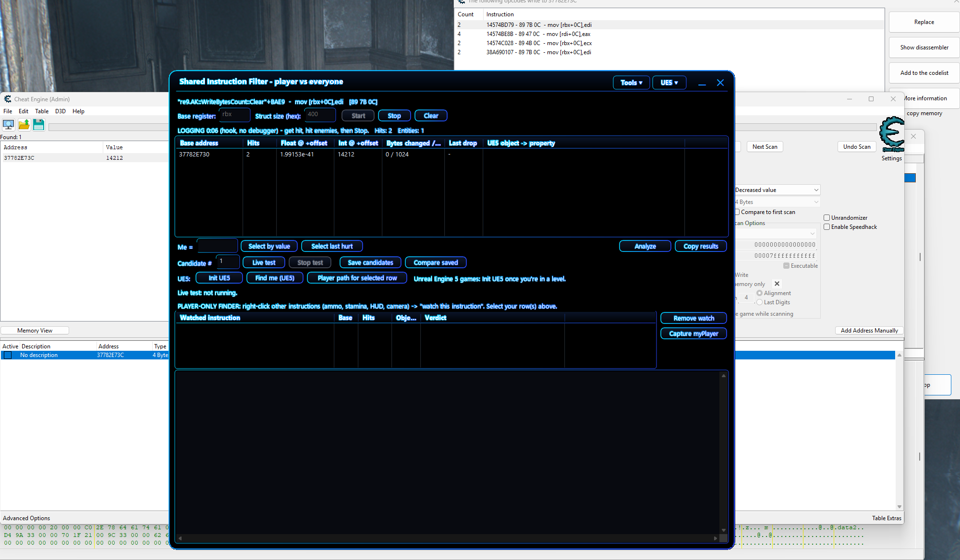
Task: Open the File menu in Cheat Engine
Action: click(8, 111)
